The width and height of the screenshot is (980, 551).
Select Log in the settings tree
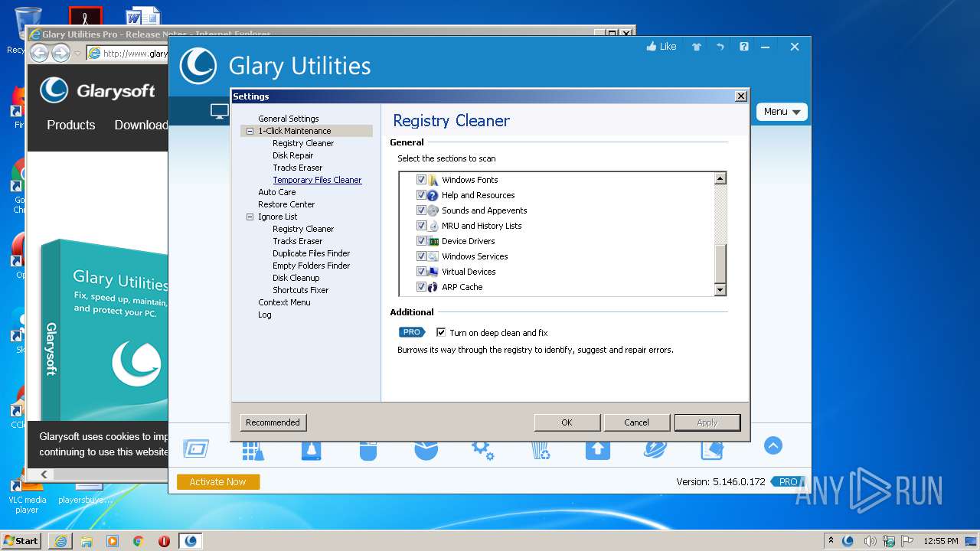(x=265, y=315)
